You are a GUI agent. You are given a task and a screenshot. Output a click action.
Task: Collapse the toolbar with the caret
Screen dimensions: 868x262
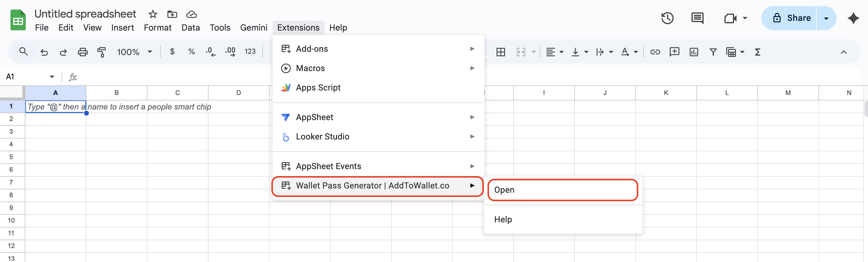(x=844, y=52)
